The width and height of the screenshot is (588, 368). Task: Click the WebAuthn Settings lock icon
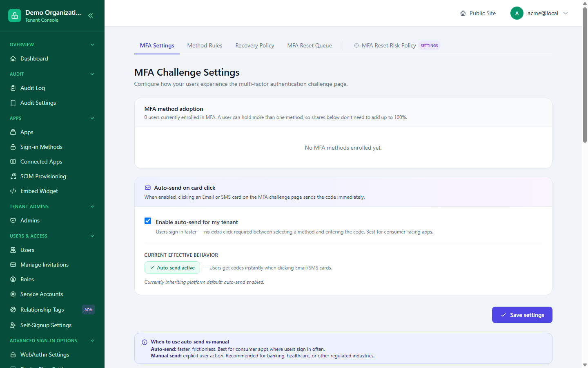coord(13,355)
